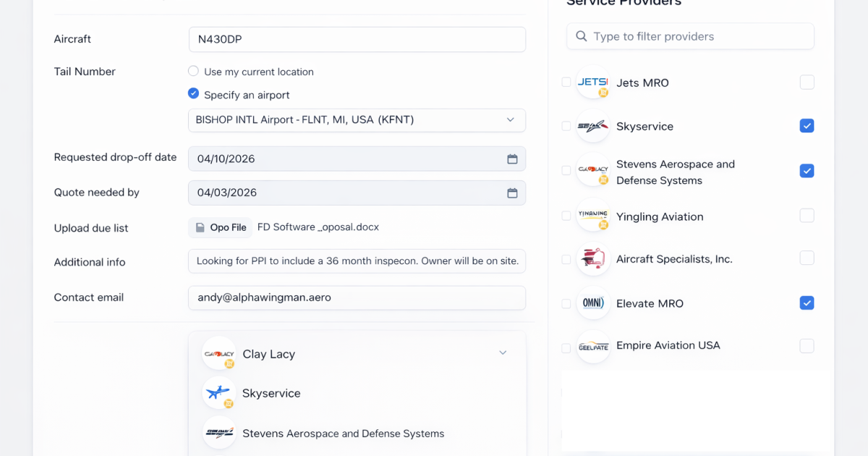Click the contact email input field
This screenshot has height=456, width=868.
tap(357, 297)
